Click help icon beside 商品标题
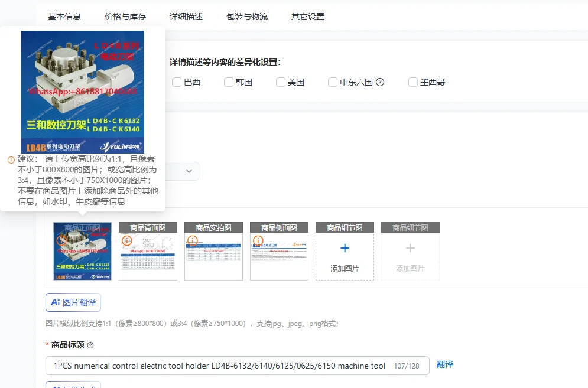Viewport: 588px width, 388px height. (90, 345)
